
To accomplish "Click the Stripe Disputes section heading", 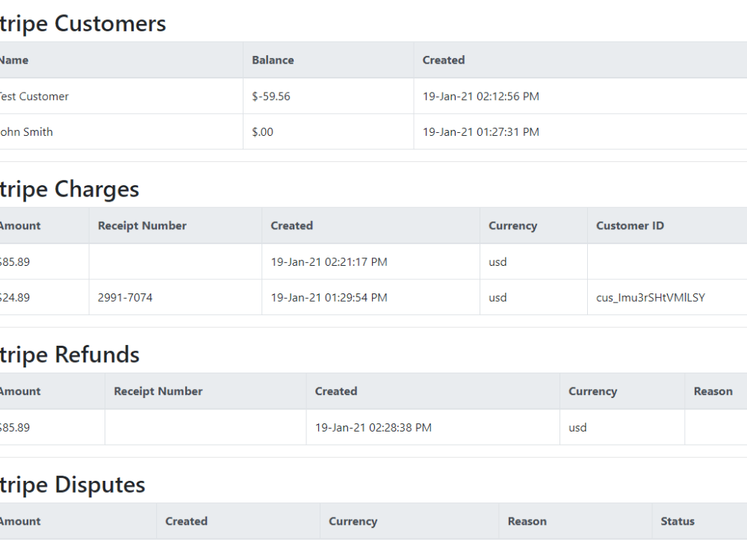I will click(71, 485).
